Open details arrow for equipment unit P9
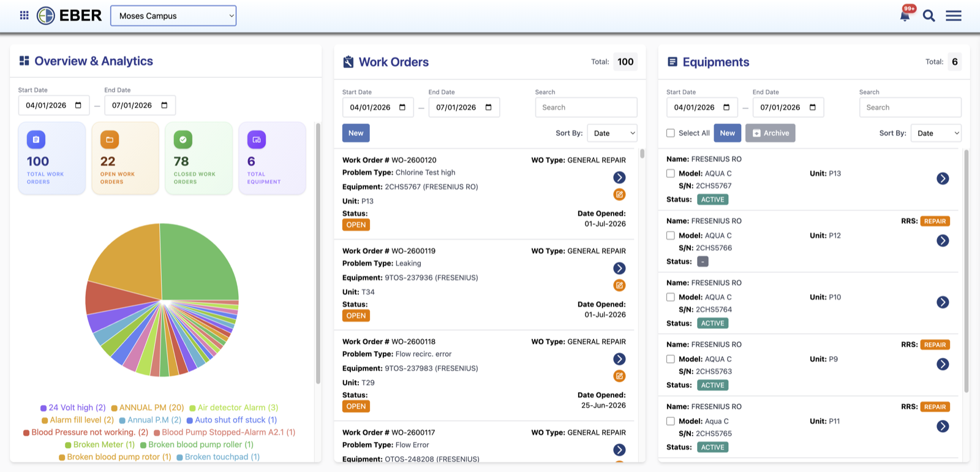This screenshot has width=980, height=472. [943, 364]
